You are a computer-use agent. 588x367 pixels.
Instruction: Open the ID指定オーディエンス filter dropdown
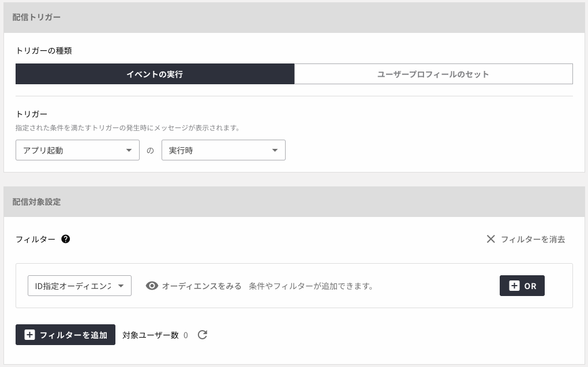point(80,286)
